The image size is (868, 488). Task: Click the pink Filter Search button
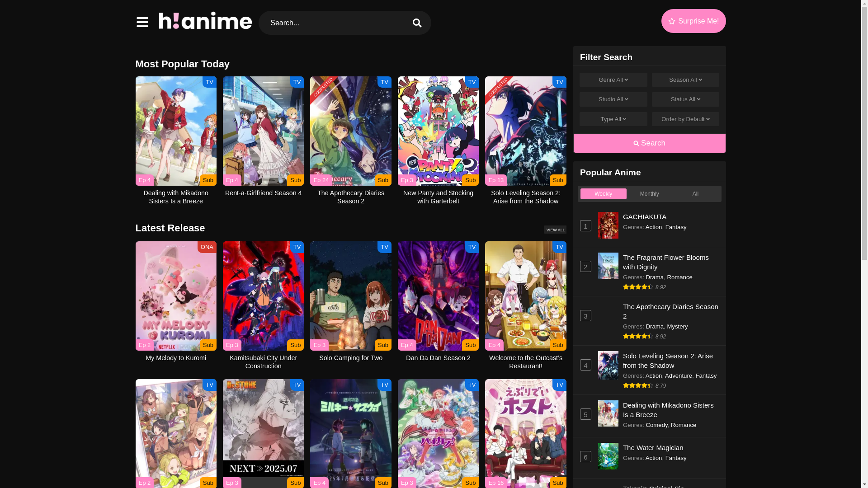coord(650,143)
